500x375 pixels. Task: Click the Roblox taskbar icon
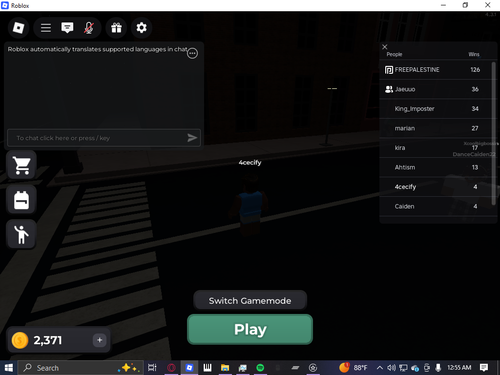[189, 368]
